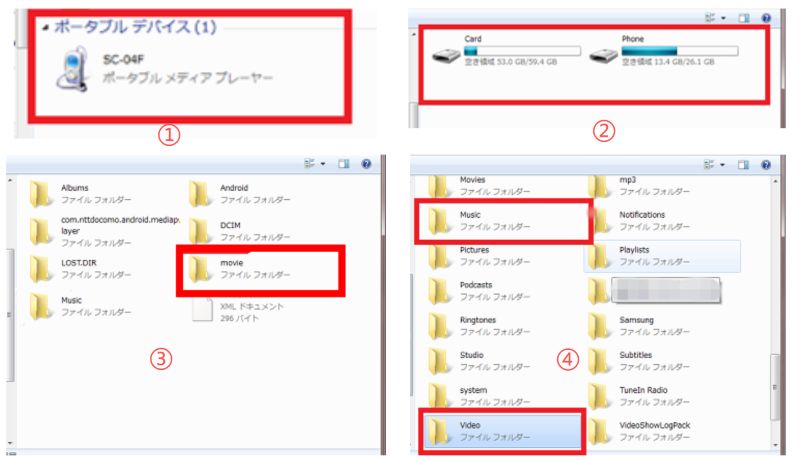Click scroll-up arrow in Phone folder window

(776, 182)
